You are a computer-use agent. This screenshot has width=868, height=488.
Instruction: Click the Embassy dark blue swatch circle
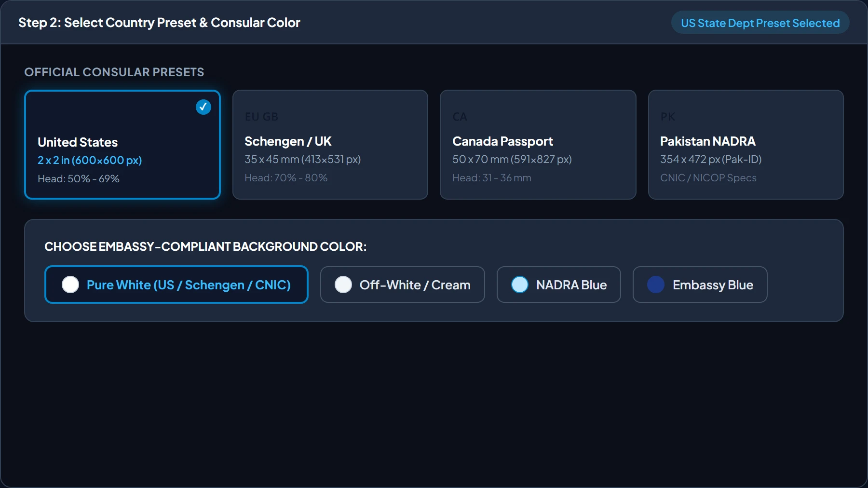656,285
